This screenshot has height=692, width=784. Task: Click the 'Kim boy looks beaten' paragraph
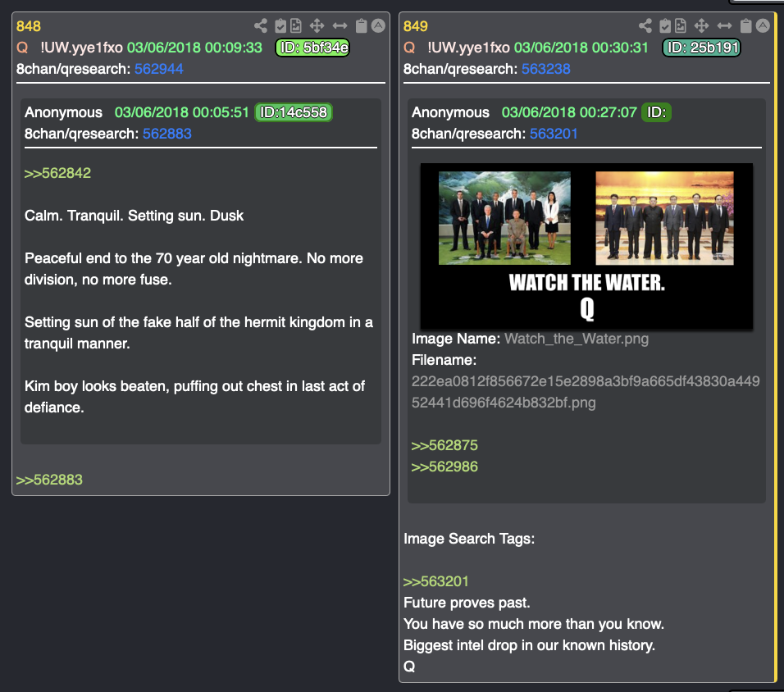click(194, 397)
